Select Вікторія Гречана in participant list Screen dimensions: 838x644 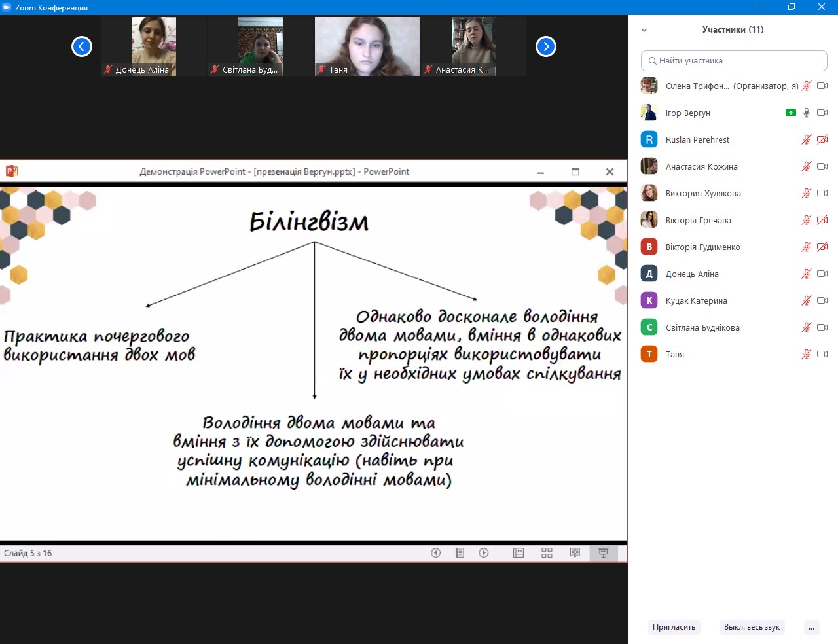(698, 220)
